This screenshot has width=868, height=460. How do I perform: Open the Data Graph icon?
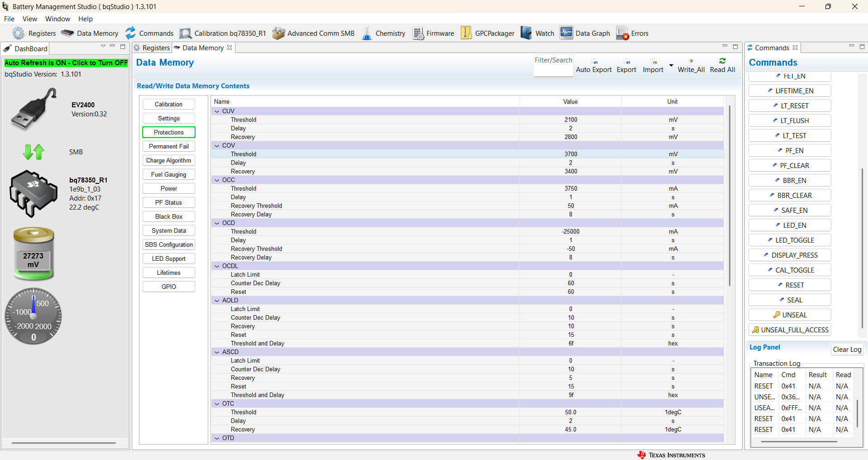(566, 33)
